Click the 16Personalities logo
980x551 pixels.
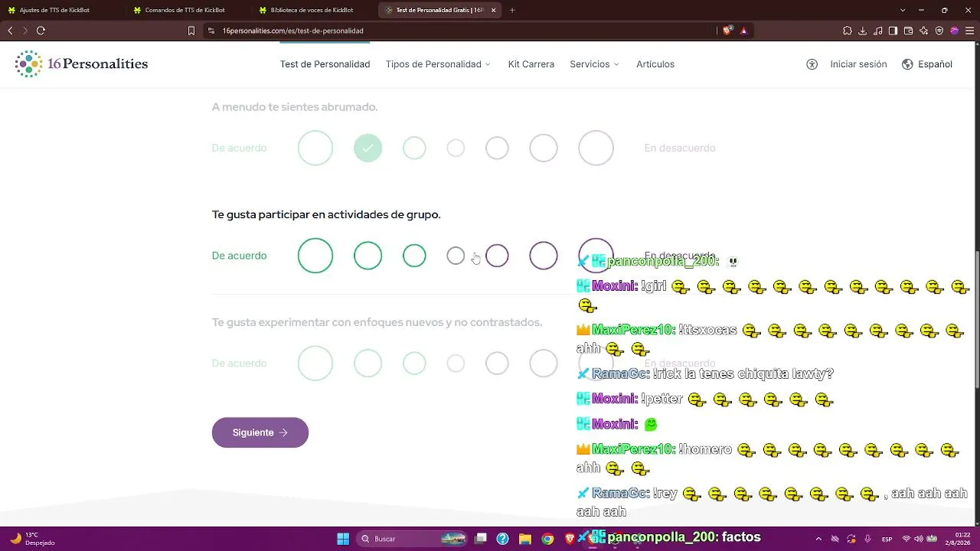(x=81, y=64)
